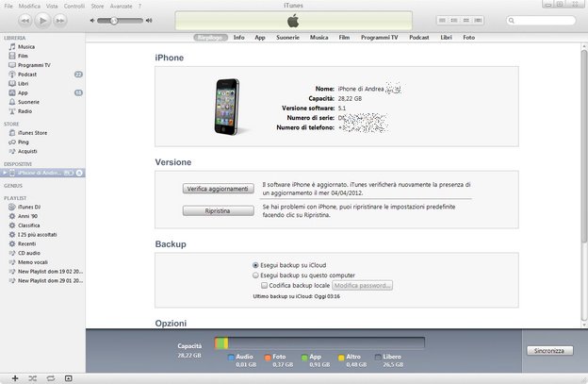This screenshot has height=384, width=588.
Task: Click the Foto orange legend swatch
Action: pyautogui.click(x=268, y=358)
